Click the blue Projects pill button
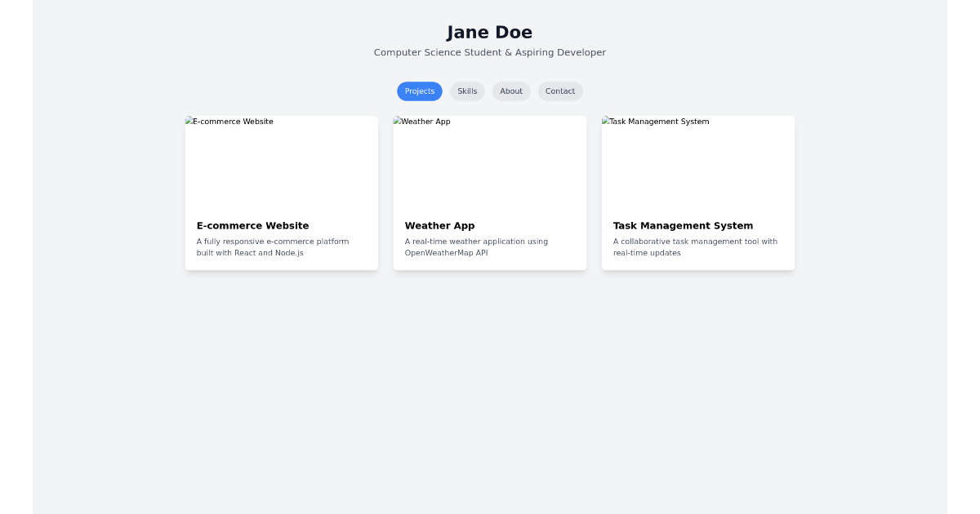This screenshot has height=514, width=980. (x=419, y=91)
